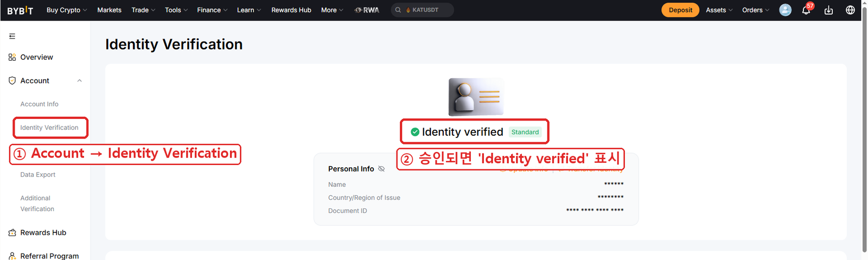Open the language globe icon
This screenshot has width=868, height=260.
click(850, 10)
